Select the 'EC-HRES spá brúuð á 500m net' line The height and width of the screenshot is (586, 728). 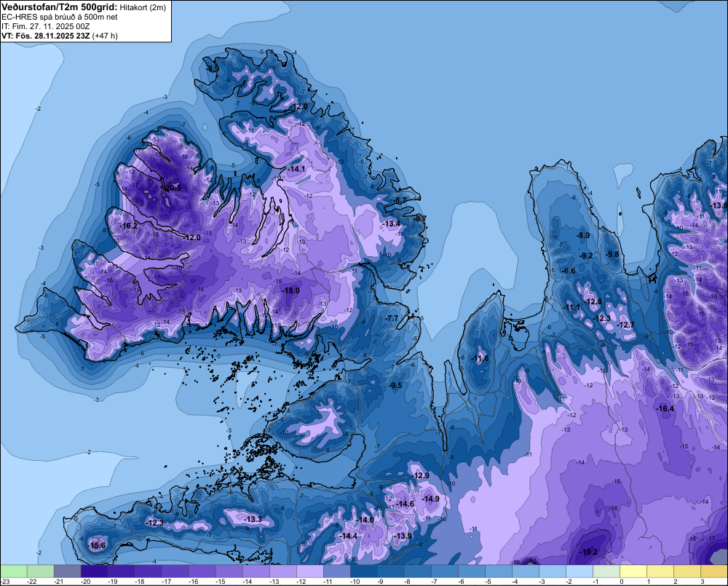[x=60, y=17]
